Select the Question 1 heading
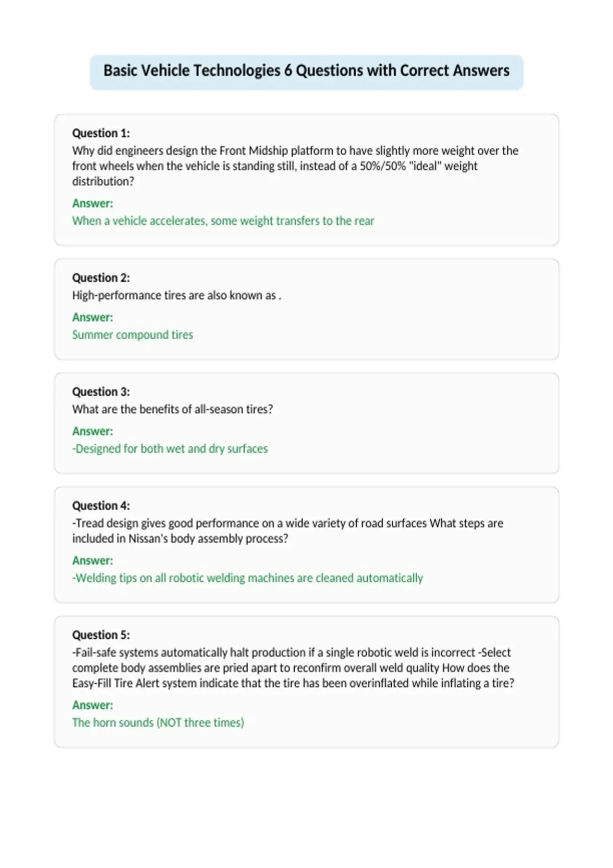Viewport: 613px width, 868px height. (x=101, y=133)
